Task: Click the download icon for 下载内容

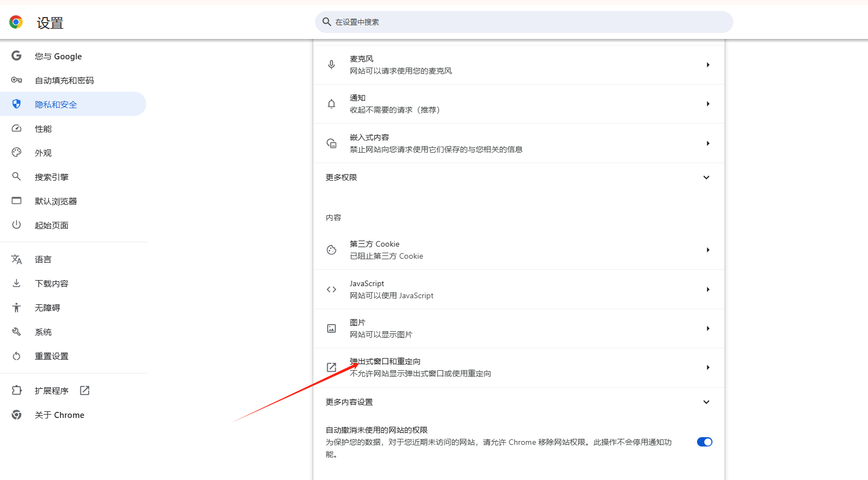Action: click(16, 283)
